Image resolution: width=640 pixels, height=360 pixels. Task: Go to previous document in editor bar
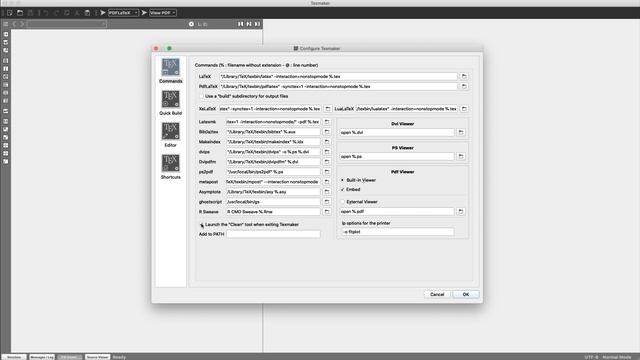coord(15,24)
